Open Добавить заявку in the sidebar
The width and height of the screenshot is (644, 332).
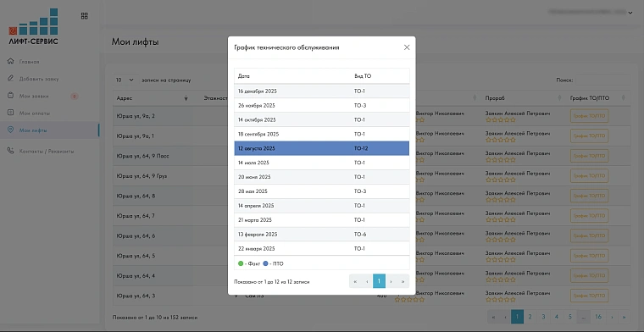click(39, 79)
